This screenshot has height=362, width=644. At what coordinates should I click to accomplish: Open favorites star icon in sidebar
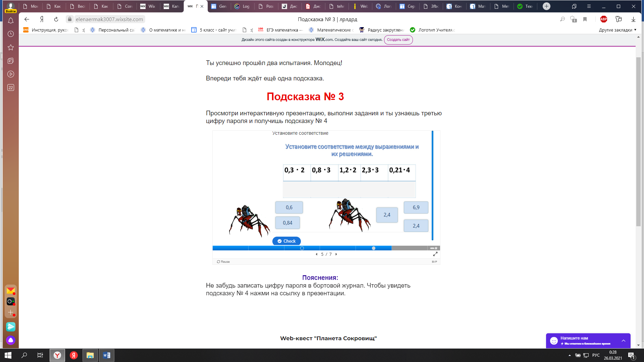[x=11, y=47]
